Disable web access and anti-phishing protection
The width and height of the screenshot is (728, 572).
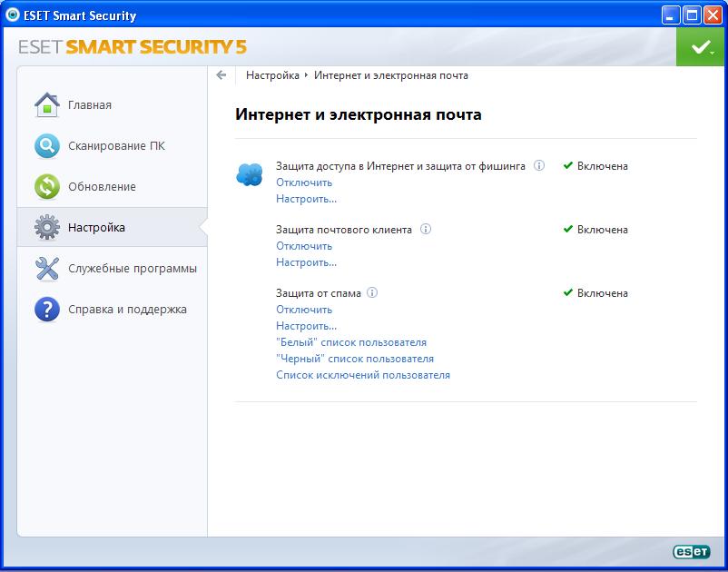point(304,182)
